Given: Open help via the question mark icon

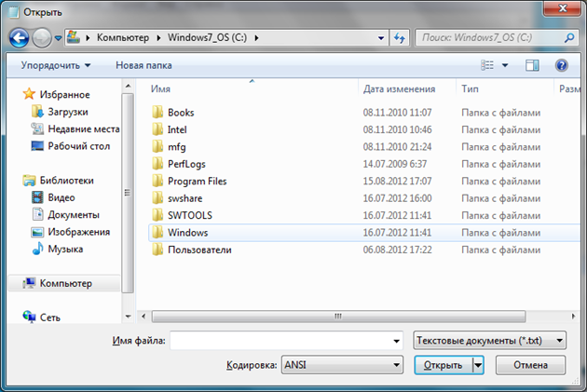Looking at the screenshot, I should (561, 65).
